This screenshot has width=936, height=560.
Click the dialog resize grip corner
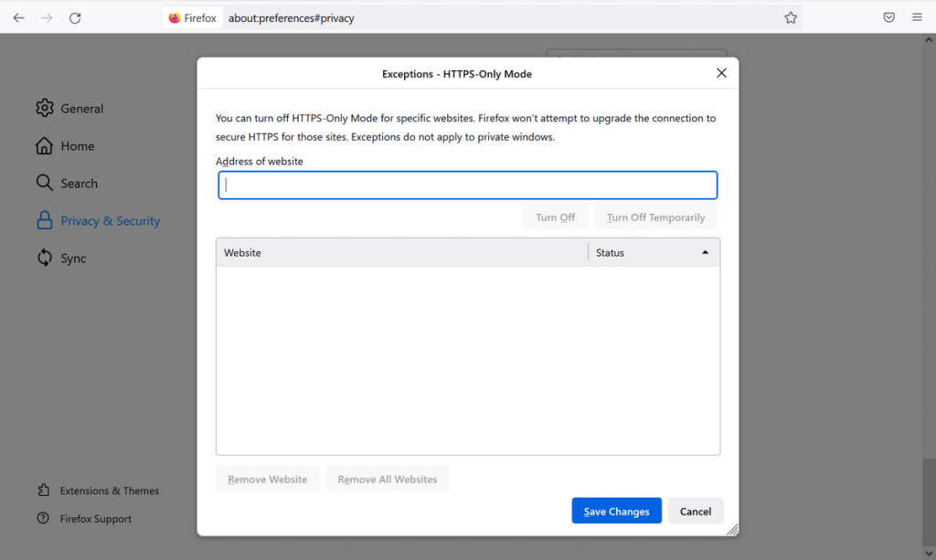tap(731, 530)
